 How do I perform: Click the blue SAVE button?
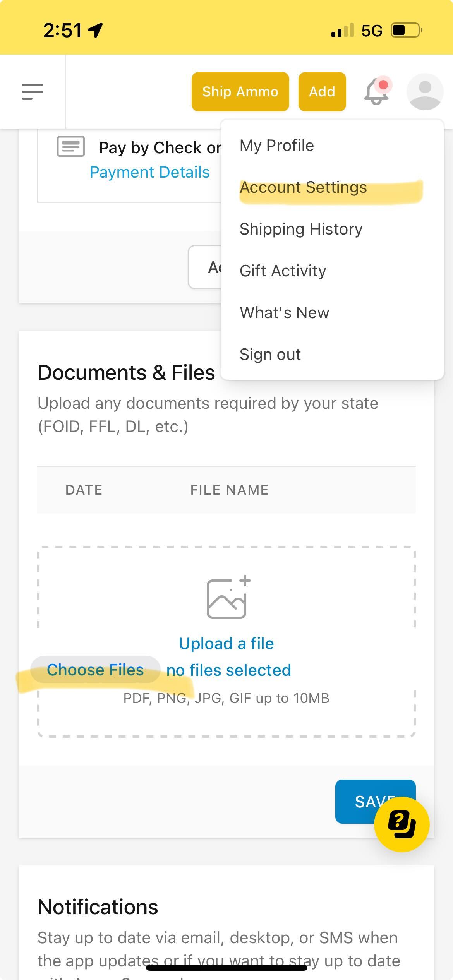(375, 802)
